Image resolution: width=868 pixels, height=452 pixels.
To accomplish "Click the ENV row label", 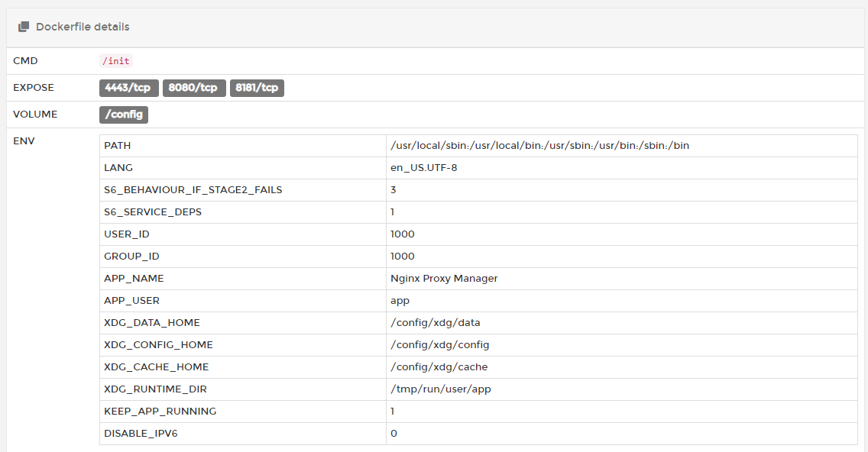I will coord(24,140).
